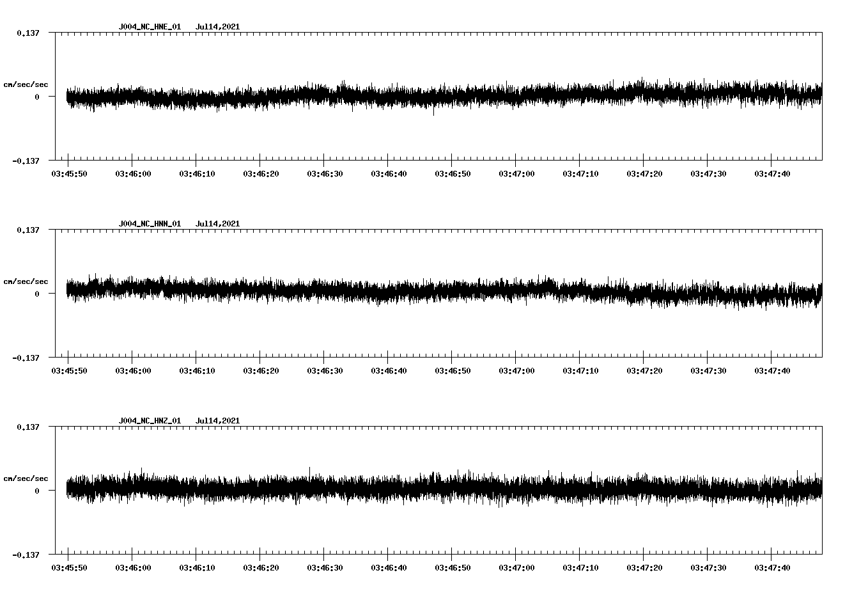This screenshot has height=591, width=868.
Task: Click the center of the HNE waveform trace
Action: [441, 96]
